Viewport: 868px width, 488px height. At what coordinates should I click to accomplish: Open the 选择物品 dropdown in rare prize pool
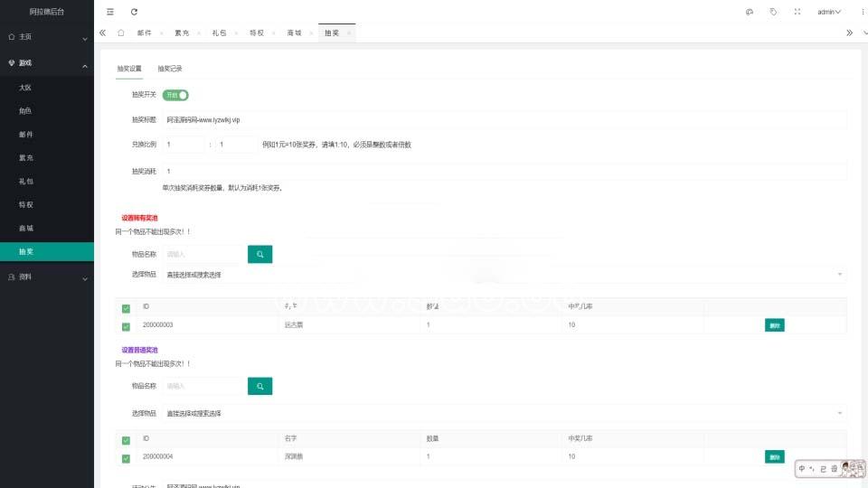[504, 274]
